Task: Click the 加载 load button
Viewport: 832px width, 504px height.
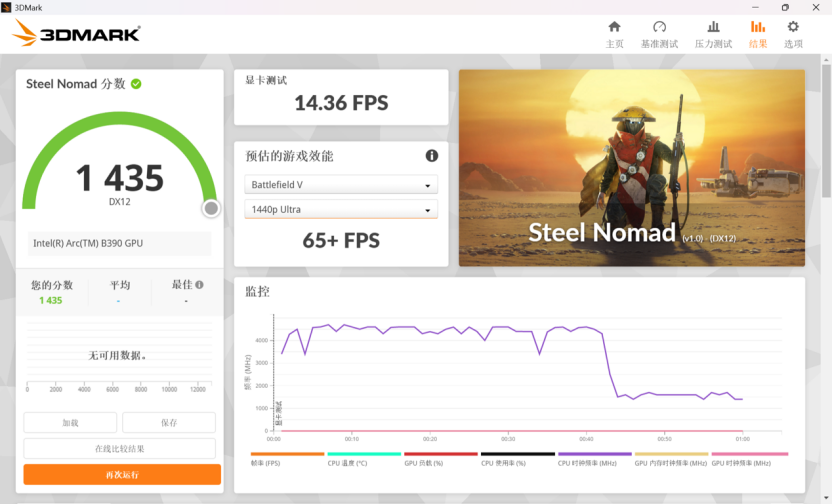Action: pos(70,423)
